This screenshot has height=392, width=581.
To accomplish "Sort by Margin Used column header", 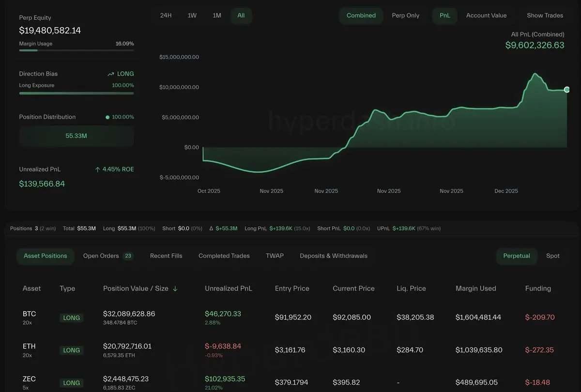I will [476, 288].
